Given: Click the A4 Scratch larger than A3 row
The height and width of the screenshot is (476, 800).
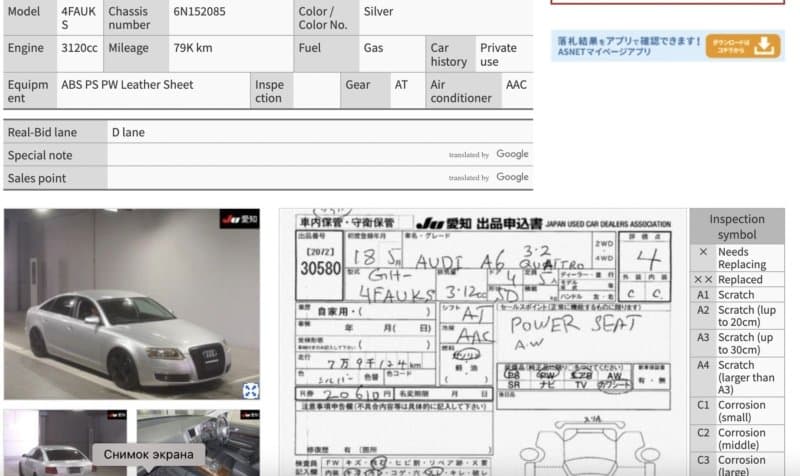Looking at the screenshot, I should point(737,377).
